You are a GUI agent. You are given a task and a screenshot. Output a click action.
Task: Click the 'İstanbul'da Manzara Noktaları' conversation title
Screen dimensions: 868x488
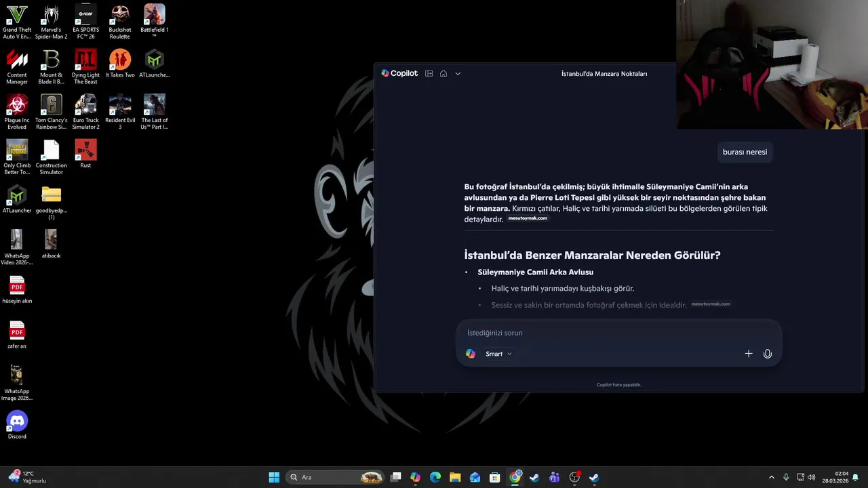tap(604, 73)
